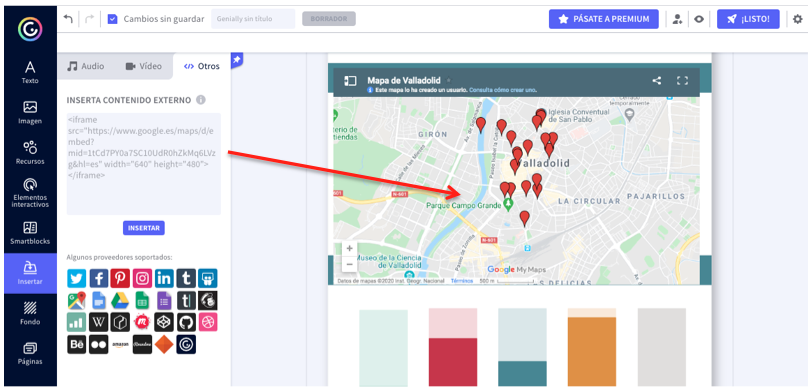Select the Facebook provider icon

coord(99,278)
